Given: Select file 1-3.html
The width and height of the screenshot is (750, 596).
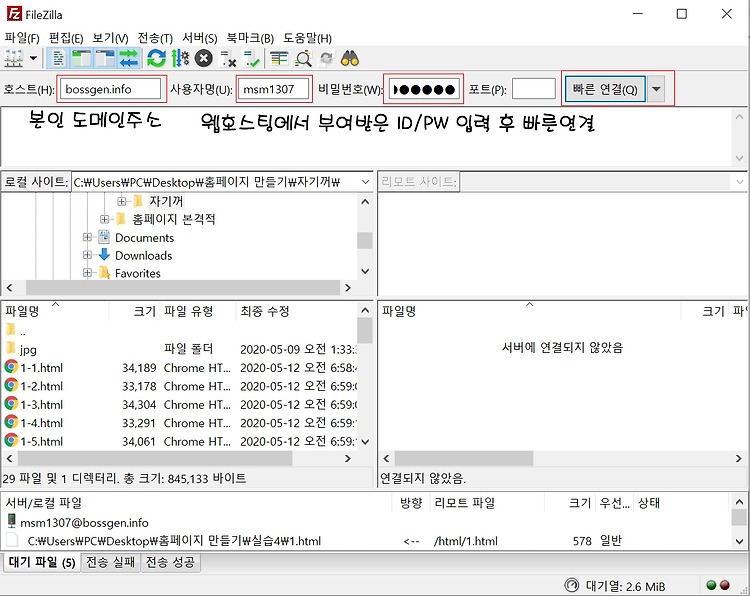Looking at the screenshot, I should (179, 405).
